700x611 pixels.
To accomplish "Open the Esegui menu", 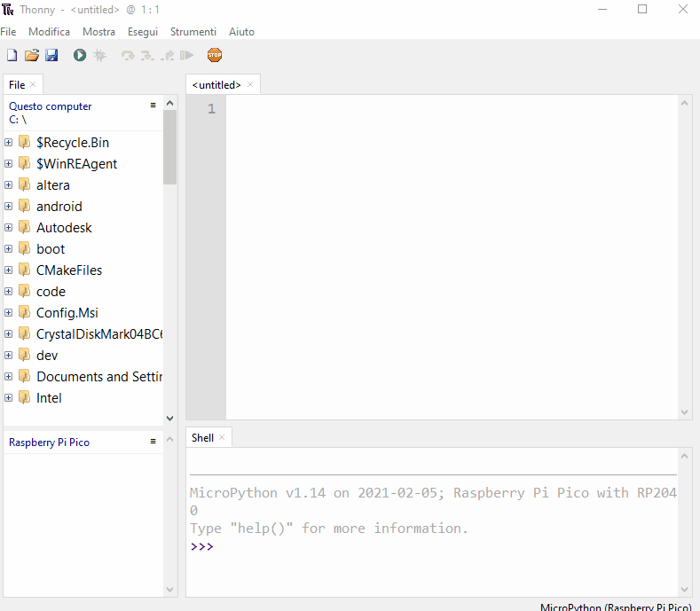I will click(x=143, y=32).
